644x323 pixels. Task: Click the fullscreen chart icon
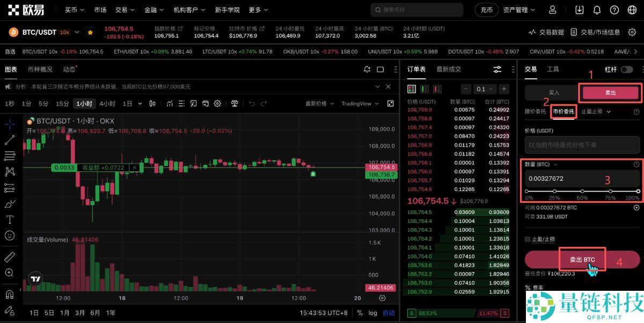pos(391,103)
